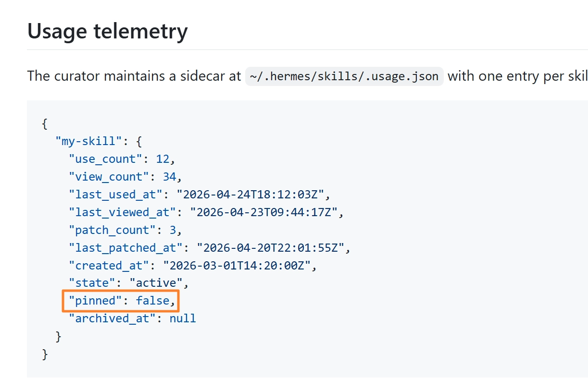Click the null value of archived_at

pos(183,318)
